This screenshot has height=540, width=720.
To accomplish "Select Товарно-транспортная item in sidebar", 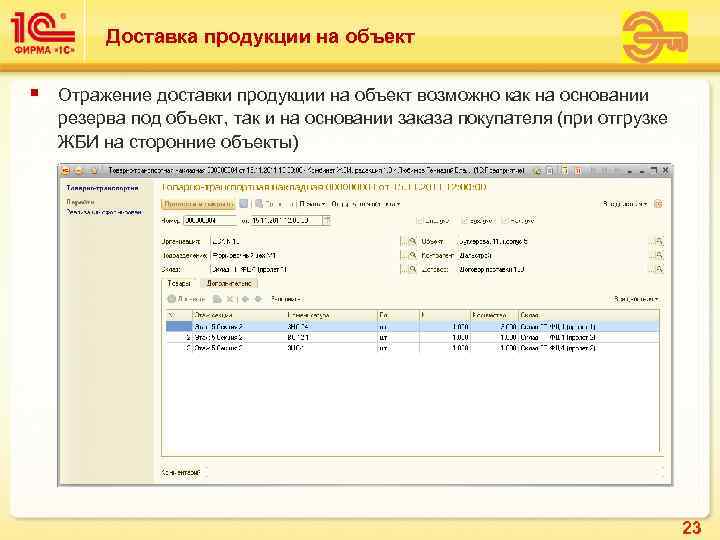I will coord(103,187).
